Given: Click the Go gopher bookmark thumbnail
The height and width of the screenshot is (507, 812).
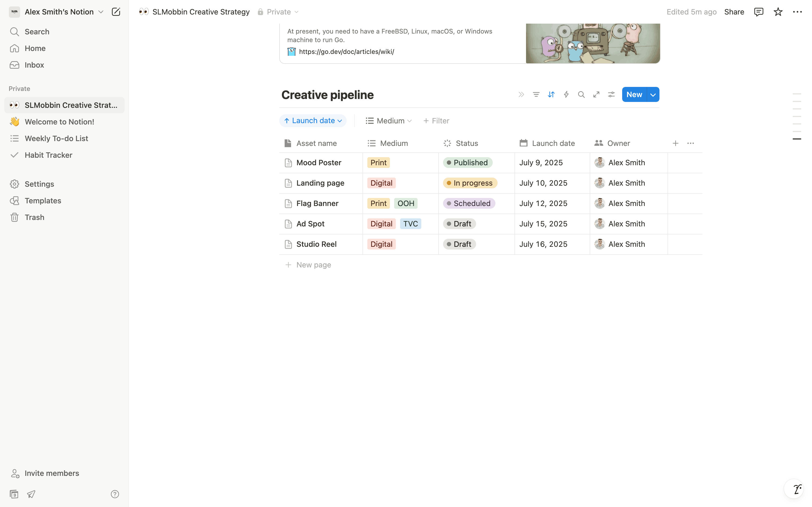Looking at the screenshot, I should coord(593,43).
